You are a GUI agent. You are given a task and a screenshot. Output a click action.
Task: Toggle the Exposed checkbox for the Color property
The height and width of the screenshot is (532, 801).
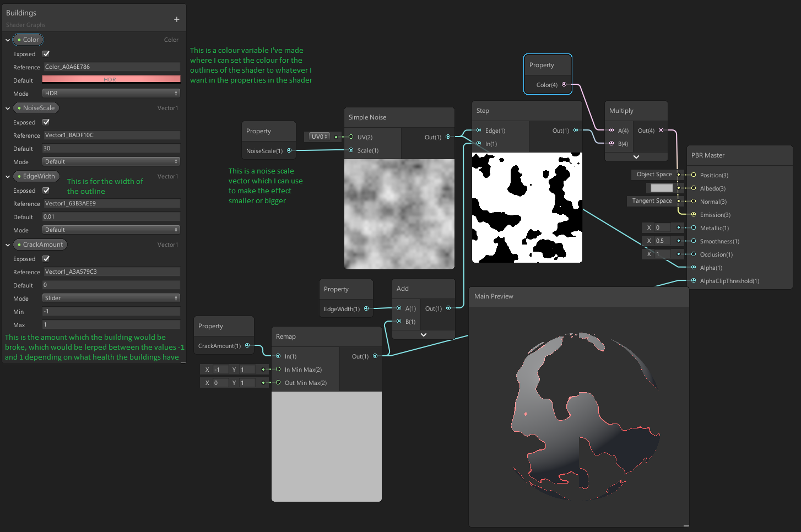point(46,54)
